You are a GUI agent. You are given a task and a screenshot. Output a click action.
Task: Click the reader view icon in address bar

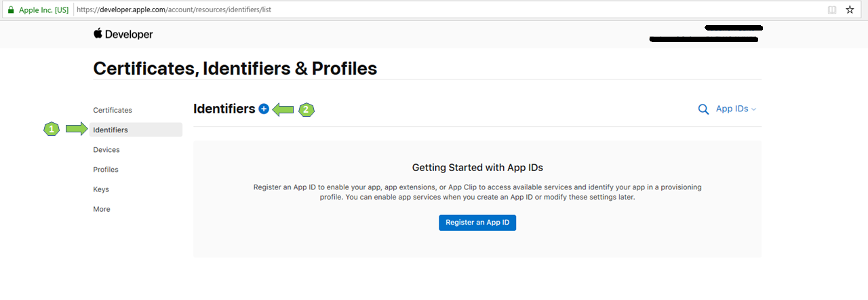(x=832, y=10)
